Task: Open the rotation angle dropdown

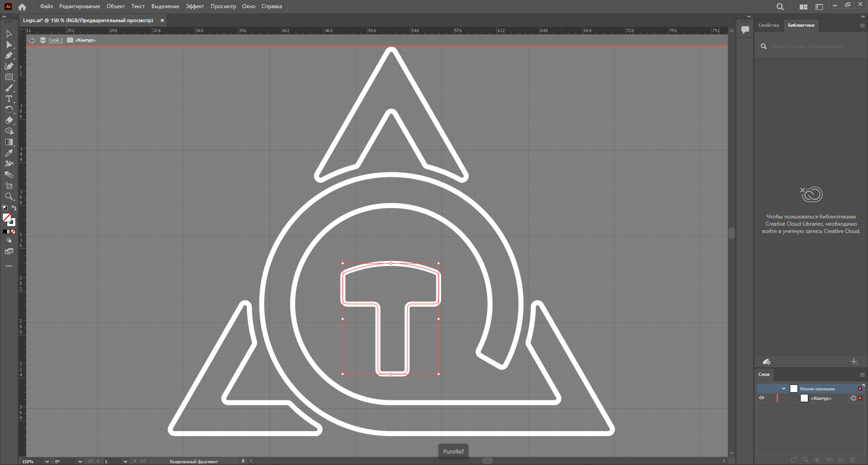Action: pyautogui.click(x=80, y=461)
